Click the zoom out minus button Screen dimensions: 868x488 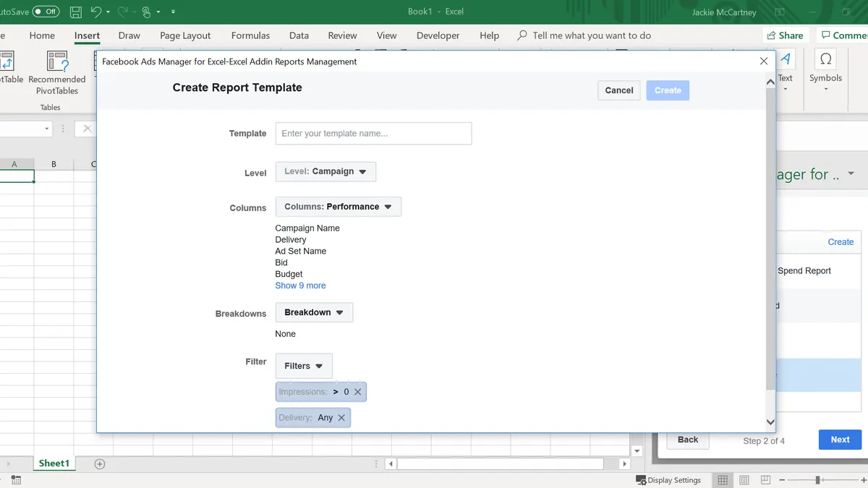tap(781, 480)
